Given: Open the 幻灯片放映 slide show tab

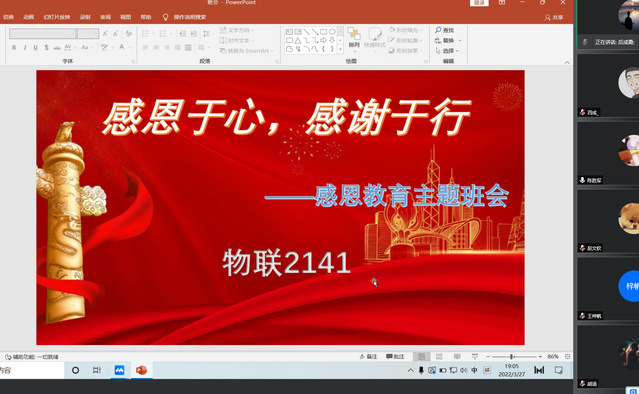Looking at the screenshot, I should coord(57,17).
